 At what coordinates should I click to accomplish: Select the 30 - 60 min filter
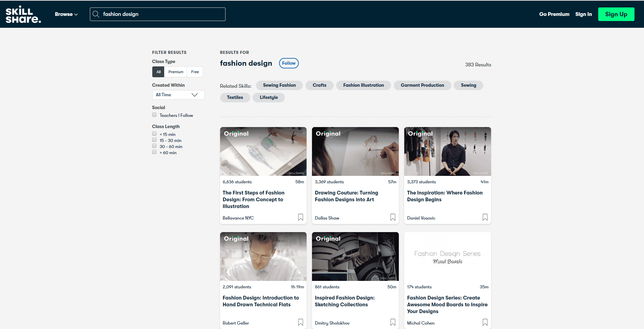click(154, 146)
